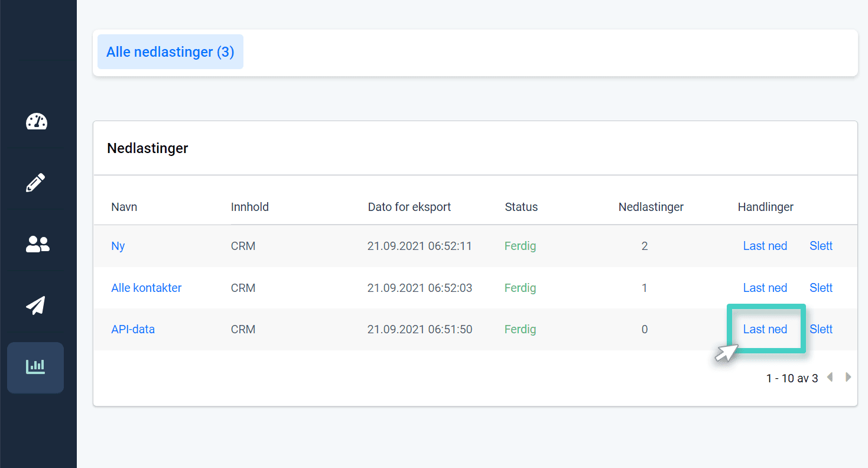Click the Status column header
Image resolution: width=868 pixels, height=468 pixels.
pyautogui.click(x=521, y=207)
